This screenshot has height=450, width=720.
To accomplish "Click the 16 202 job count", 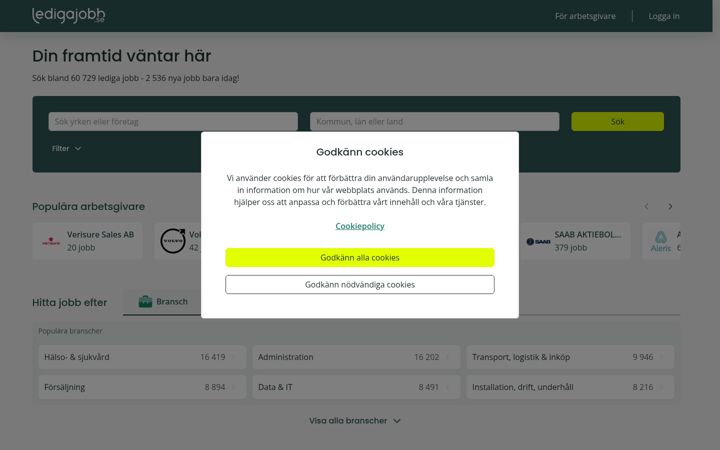I will [x=427, y=357].
